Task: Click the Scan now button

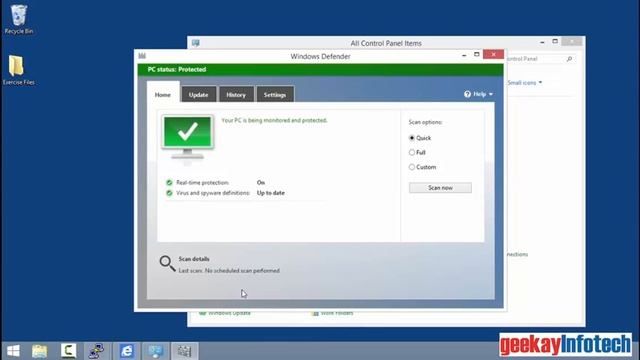Action: (x=440, y=188)
